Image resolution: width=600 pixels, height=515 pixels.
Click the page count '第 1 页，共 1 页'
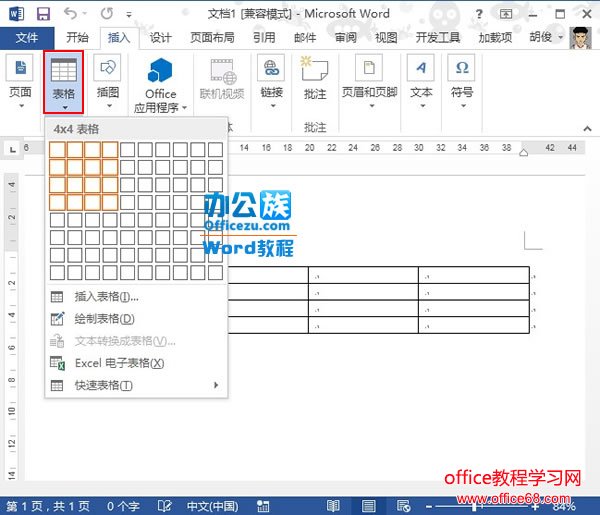[48, 507]
